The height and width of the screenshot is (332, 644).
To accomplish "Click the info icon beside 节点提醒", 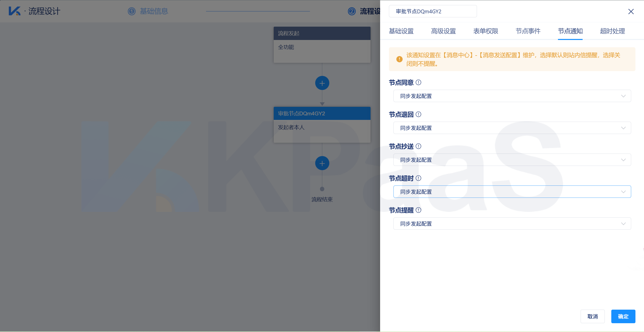I will [x=418, y=210].
